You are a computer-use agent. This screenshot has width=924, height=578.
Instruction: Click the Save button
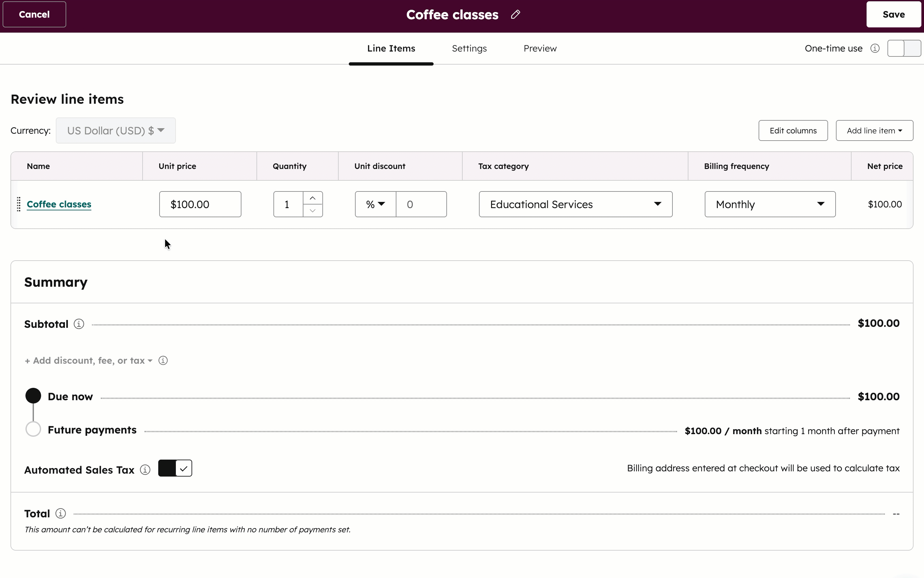point(893,15)
